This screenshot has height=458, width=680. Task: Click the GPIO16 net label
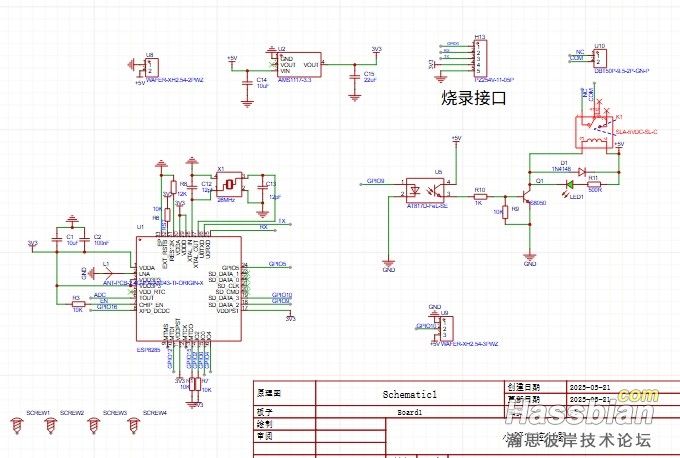click(x=107, y=307)
